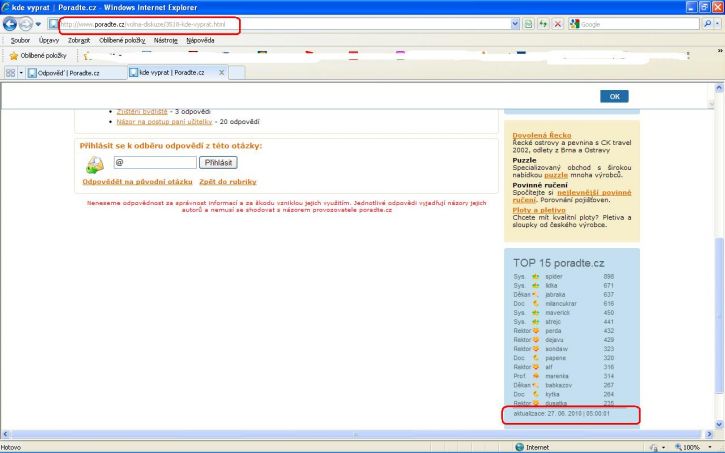Focus the Google search box
Screen dimensions: 725x453
(639, 24)
